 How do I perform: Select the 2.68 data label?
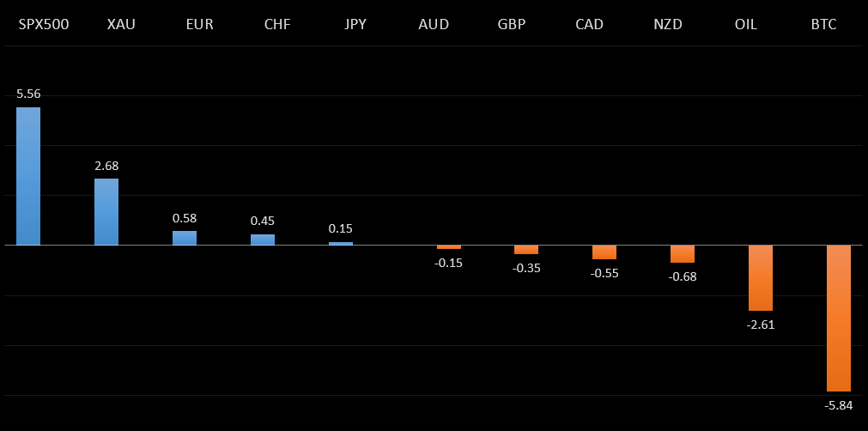[106, 165]
